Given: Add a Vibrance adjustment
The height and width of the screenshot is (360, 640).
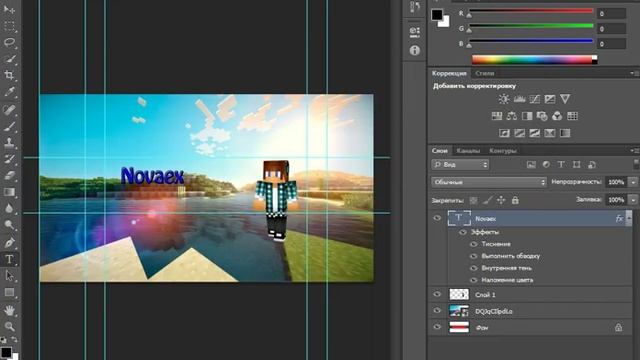Looking at the screenshot, I should tap(565, 99).
